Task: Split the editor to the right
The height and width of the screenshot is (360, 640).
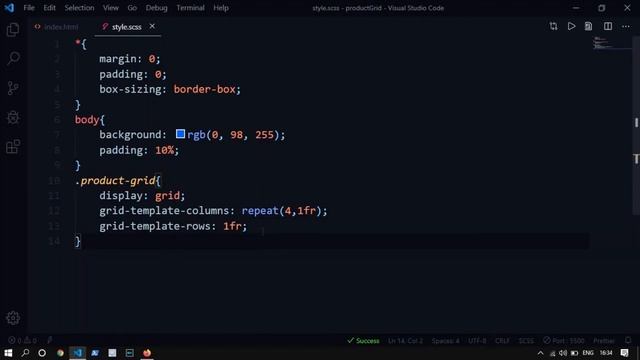Action: [608, 27]
